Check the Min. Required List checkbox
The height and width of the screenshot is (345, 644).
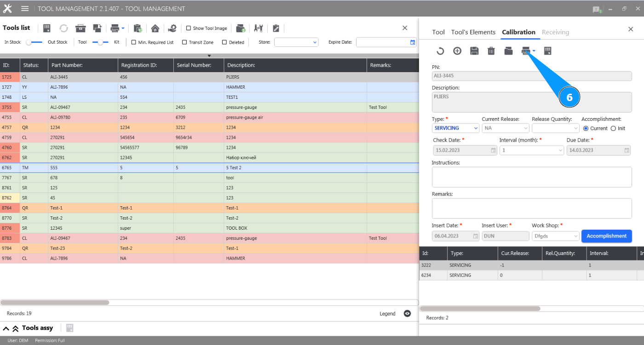click(134, 42)
